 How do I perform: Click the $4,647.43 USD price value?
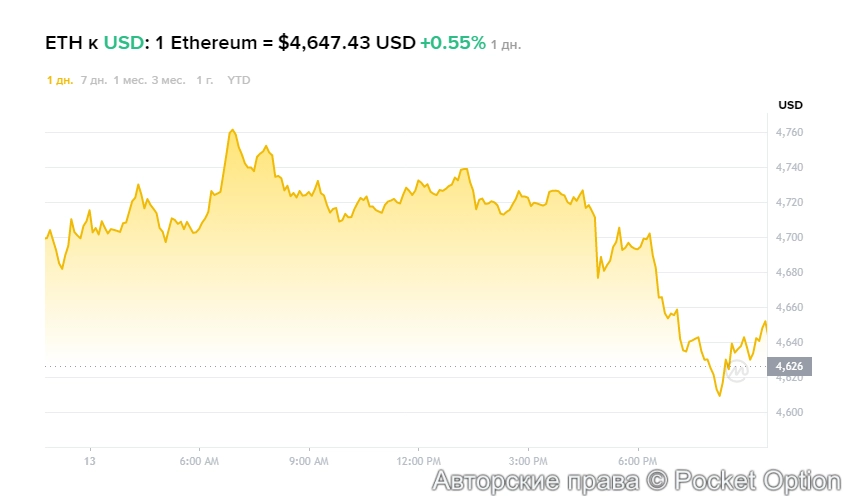346,43
